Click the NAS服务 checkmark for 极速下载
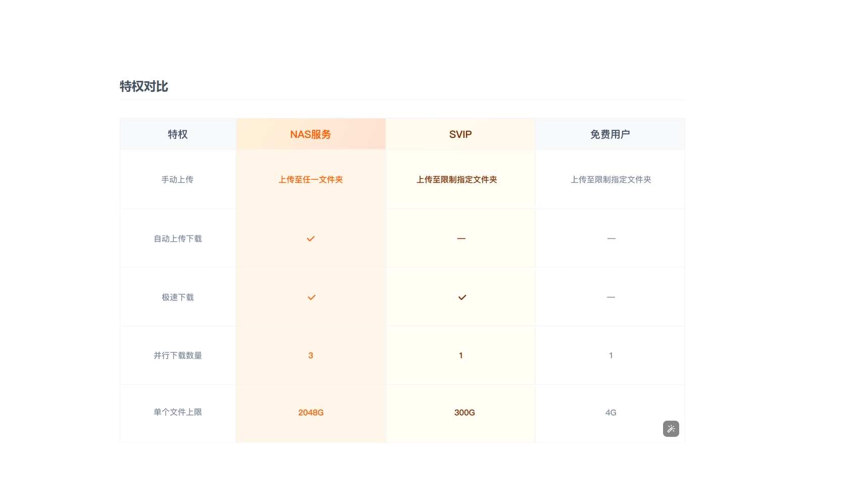The width and height of the screenshot is (862, 504). click(x=312, y=297)
